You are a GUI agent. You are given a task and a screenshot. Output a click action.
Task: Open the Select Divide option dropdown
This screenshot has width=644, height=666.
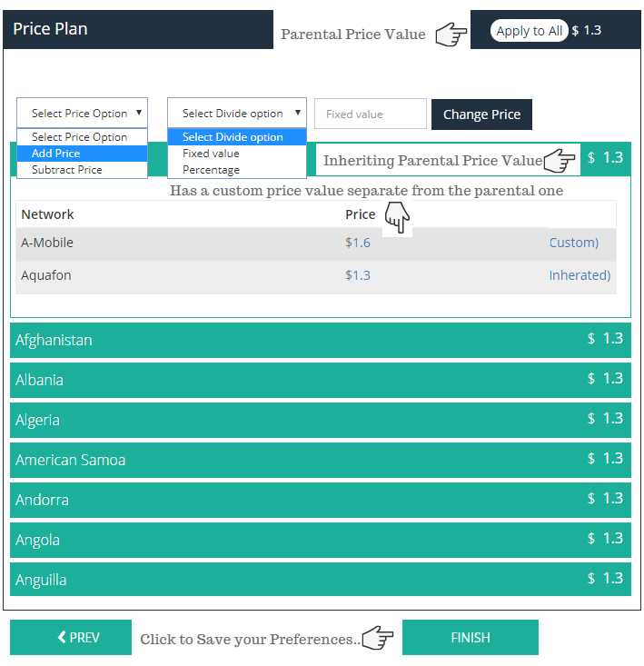236,114
